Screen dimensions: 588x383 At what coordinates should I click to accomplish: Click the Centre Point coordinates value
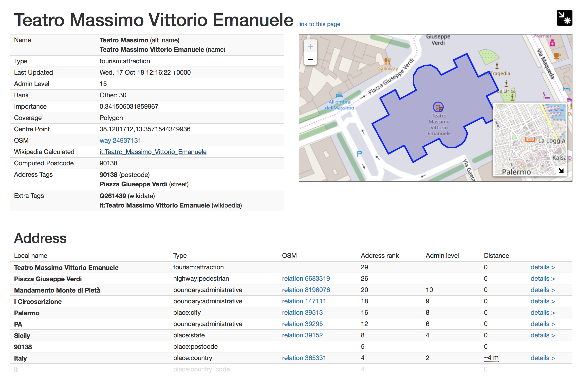tap(145, 129)
